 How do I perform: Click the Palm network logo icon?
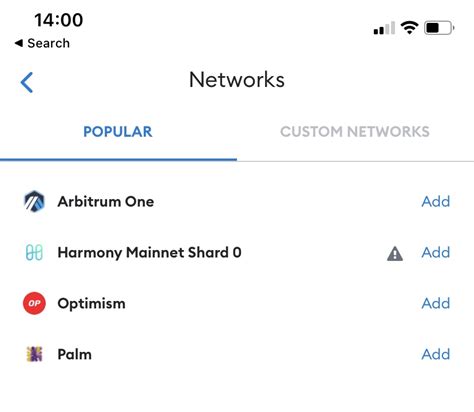34,354
